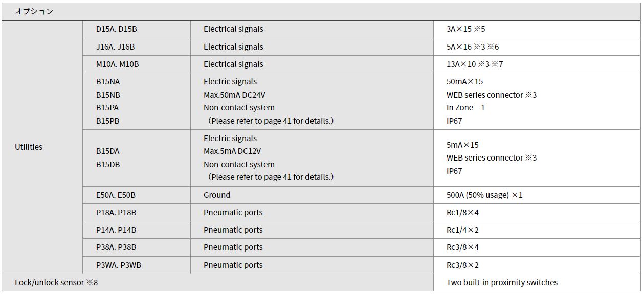Click the E50A. E50B Ground row
The width and height of the screenshot is (644, 295).
point(361,195)
